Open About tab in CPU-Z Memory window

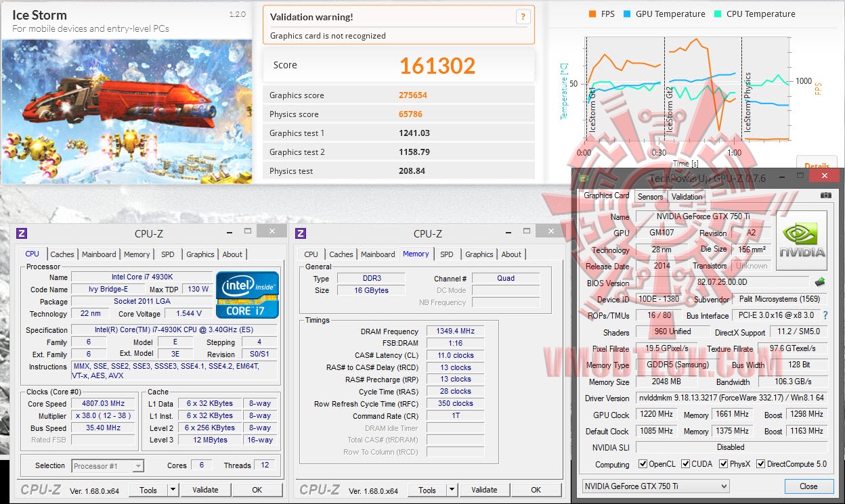[x=511, y=254]
